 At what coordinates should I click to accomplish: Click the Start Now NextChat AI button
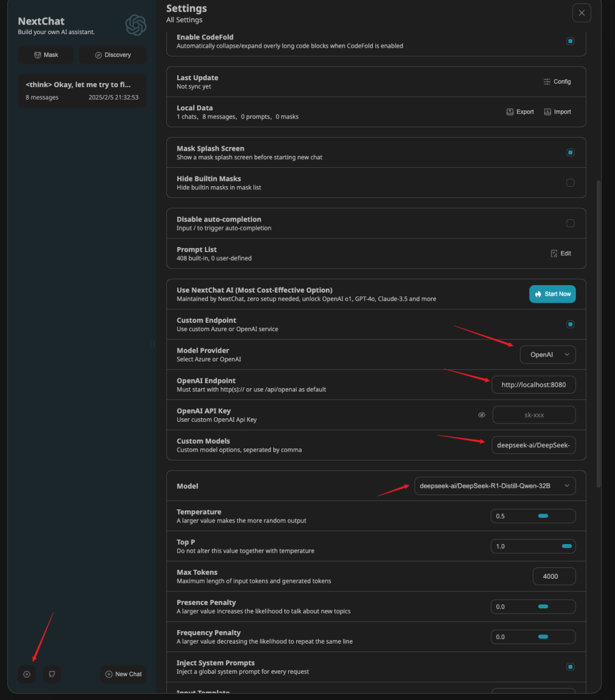tap(552, 294)
